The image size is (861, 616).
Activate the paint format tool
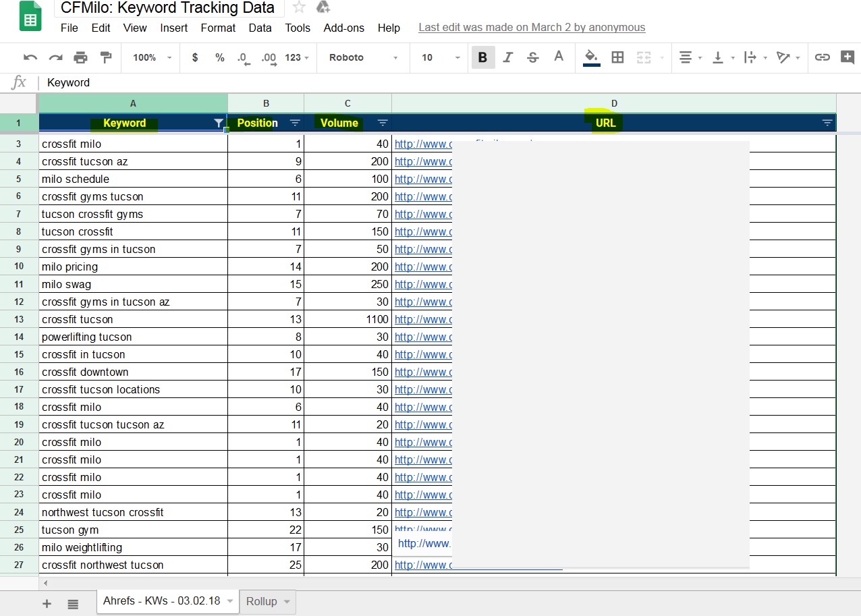[105, 57]
